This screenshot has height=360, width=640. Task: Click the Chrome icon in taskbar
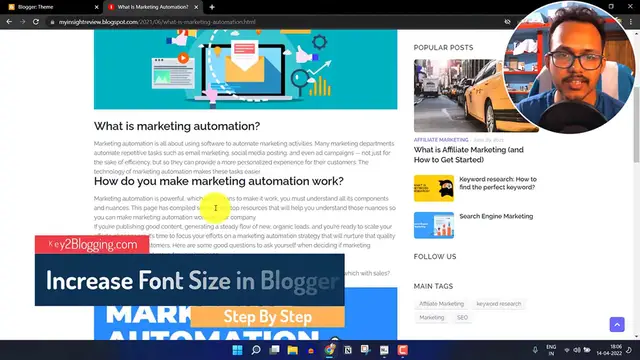(x=329, y=350)
